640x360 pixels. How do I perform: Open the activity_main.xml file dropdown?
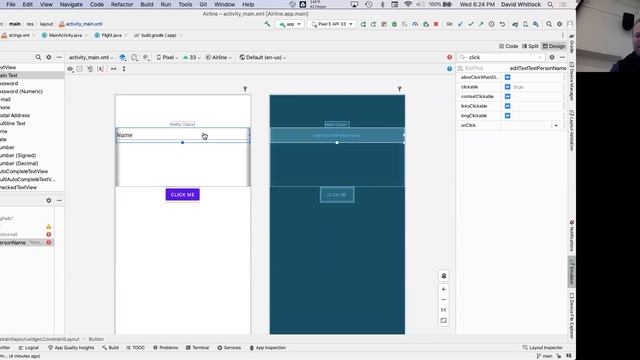click(x=91, y=58)
